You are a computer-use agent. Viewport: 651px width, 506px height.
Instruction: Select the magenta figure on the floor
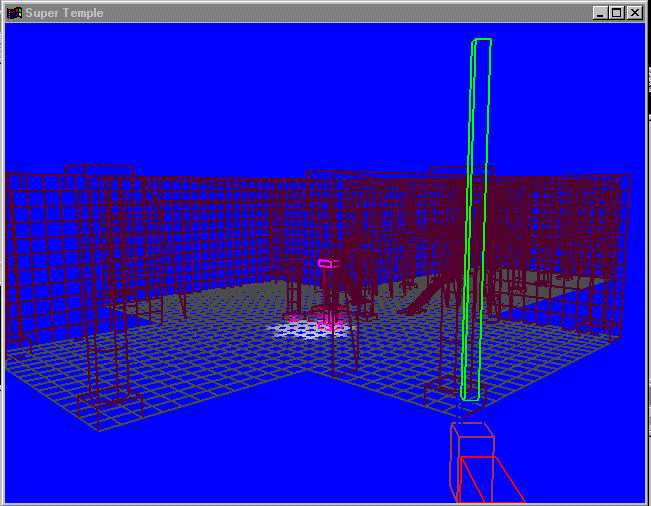click(329, 320)
